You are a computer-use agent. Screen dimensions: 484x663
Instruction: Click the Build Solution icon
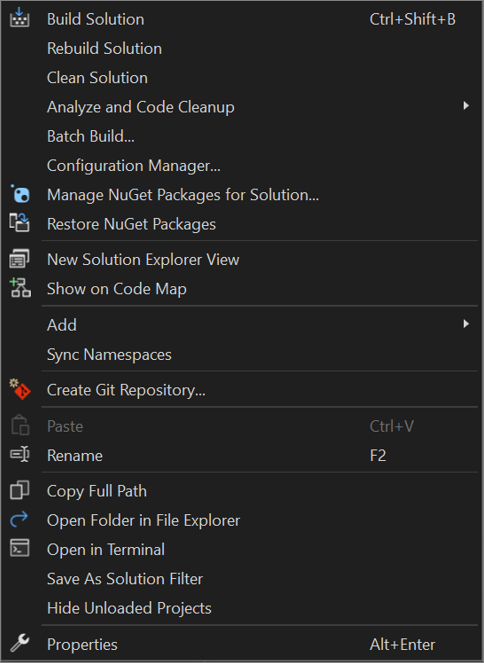[x=19, y=18]
